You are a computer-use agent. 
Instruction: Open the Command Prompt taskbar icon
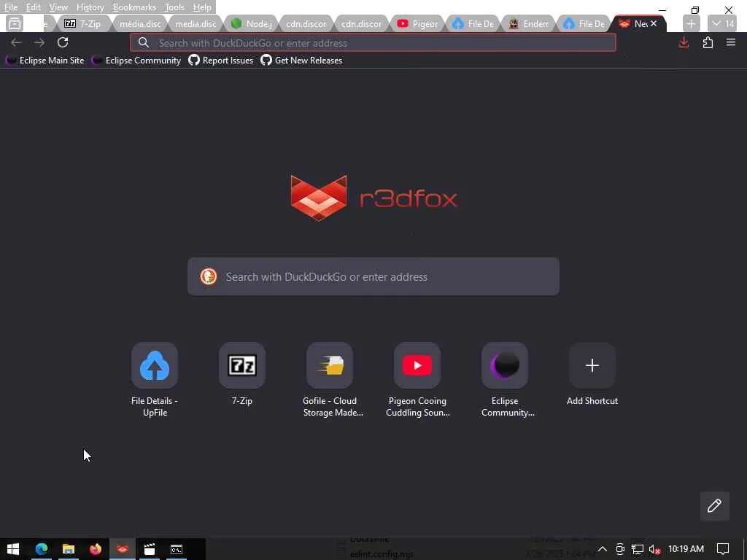tap(177, 549)
